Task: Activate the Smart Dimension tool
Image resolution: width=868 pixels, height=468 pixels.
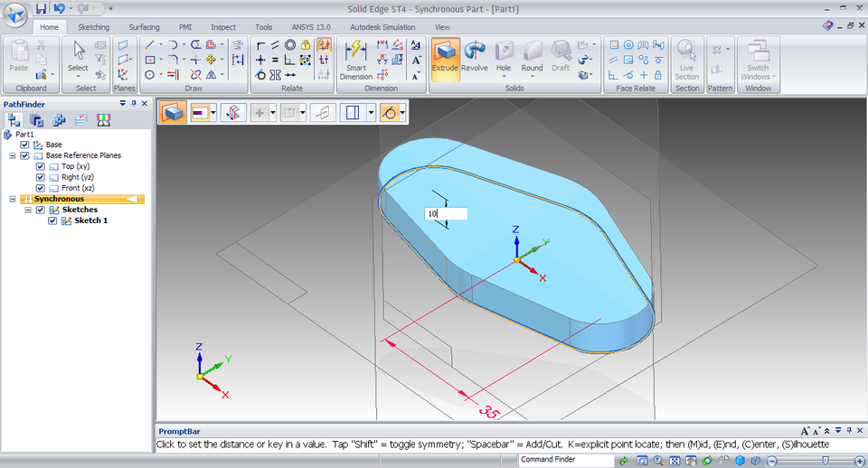Action: (356, 60)
